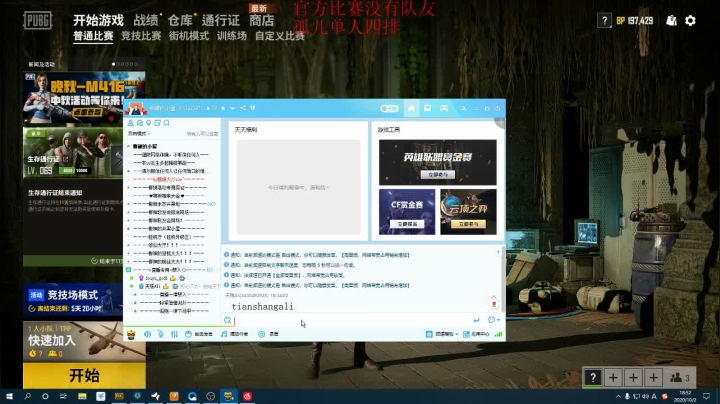This screenshot has width=720, height=404.
Task: Select 普通比赛 sub-tab
Action: pyautogui.click(x=93, y=36)
